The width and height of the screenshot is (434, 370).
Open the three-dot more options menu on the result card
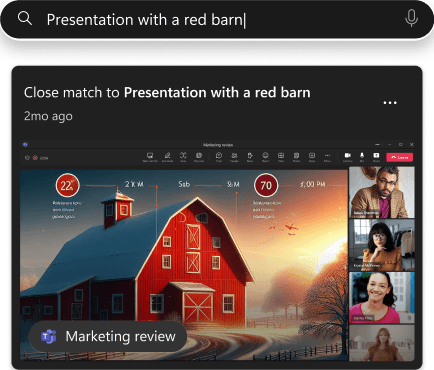tap(390, 103)
